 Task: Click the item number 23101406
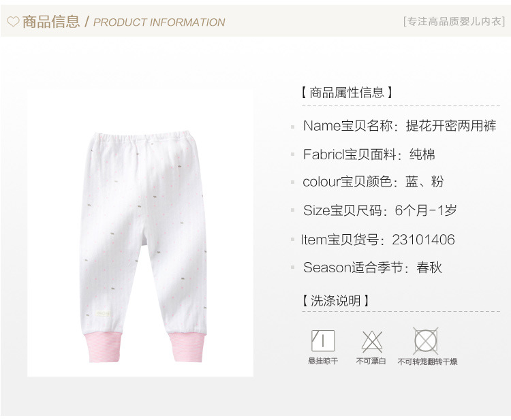click(x=423, y=240)
